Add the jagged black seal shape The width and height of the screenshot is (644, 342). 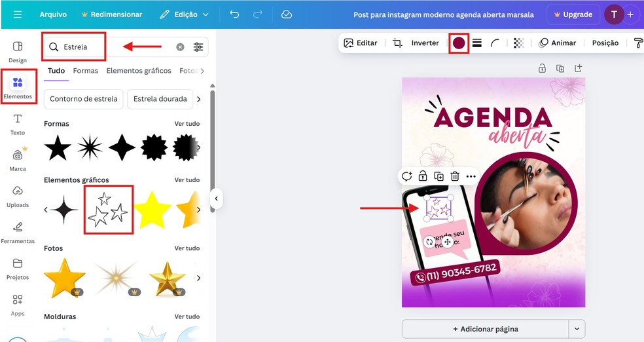(154, 147)
